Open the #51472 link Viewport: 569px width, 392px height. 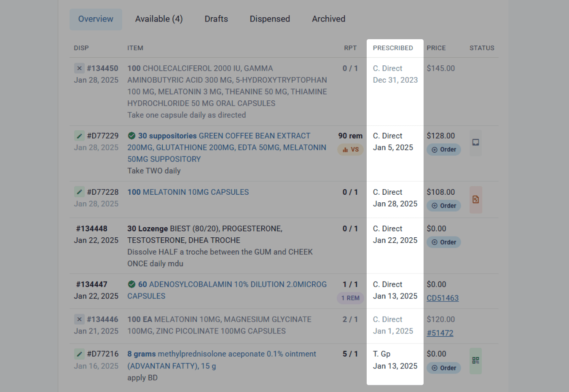click(440, 333)
